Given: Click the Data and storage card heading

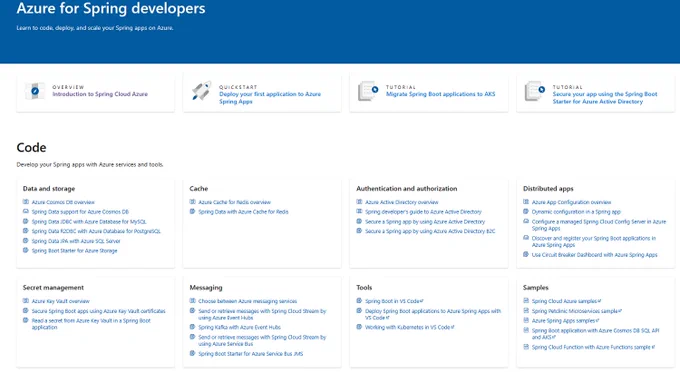Looking at the screenshot, I should pos(49,189).
